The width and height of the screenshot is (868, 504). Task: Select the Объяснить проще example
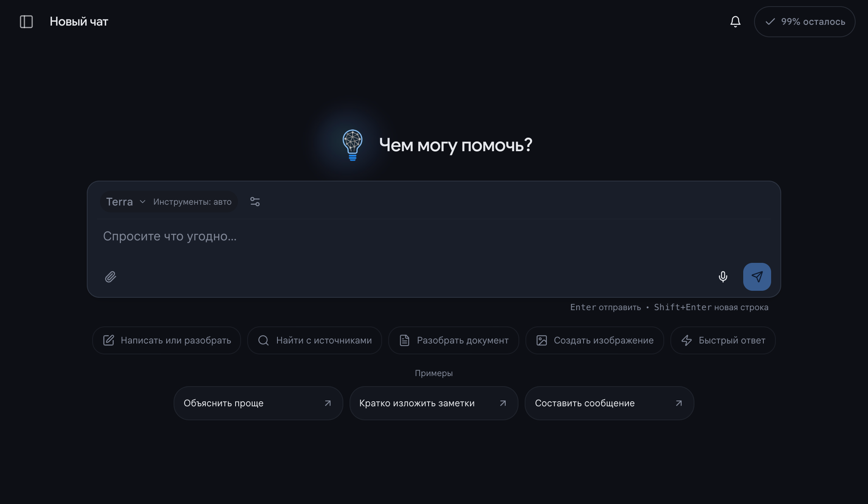coord(258,403)
